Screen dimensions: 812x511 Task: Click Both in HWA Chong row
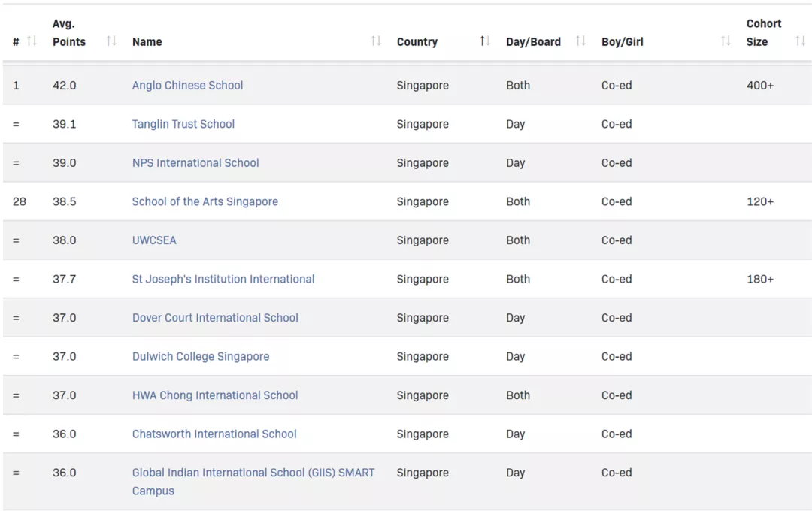click(x=518, y=395)
